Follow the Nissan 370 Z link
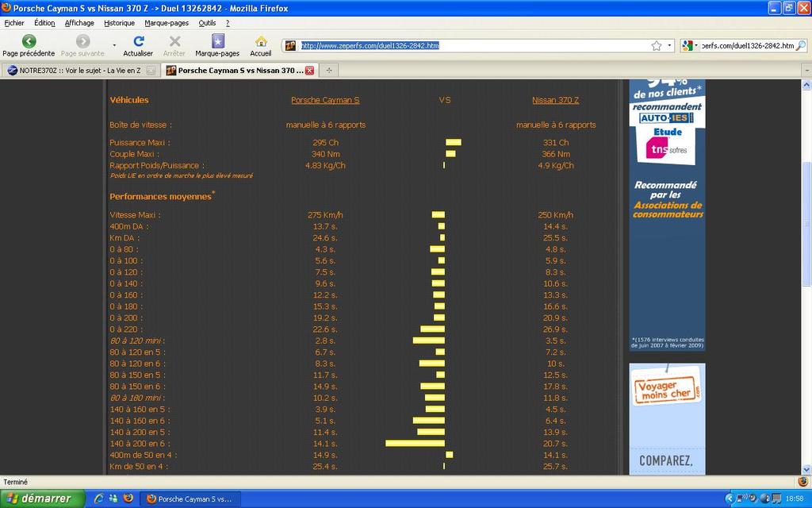812x508 pixels. click(555, 101)
